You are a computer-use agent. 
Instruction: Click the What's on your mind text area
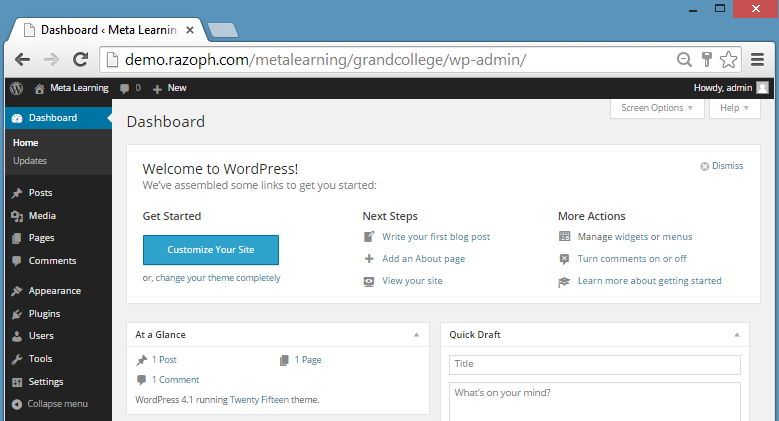595,401
